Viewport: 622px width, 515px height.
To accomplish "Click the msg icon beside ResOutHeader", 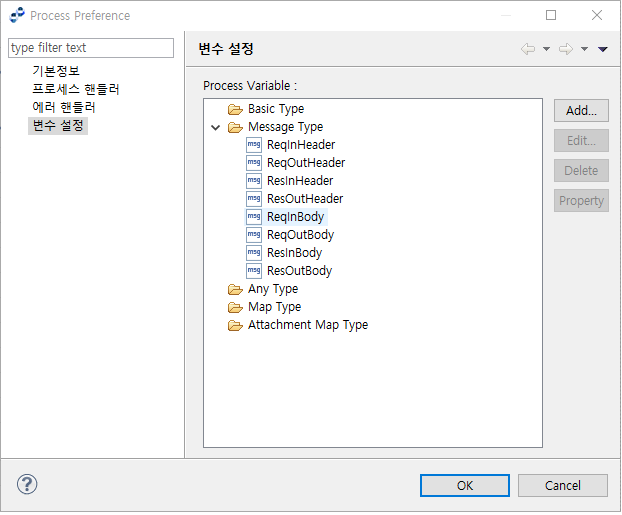I will pos(254,199).
